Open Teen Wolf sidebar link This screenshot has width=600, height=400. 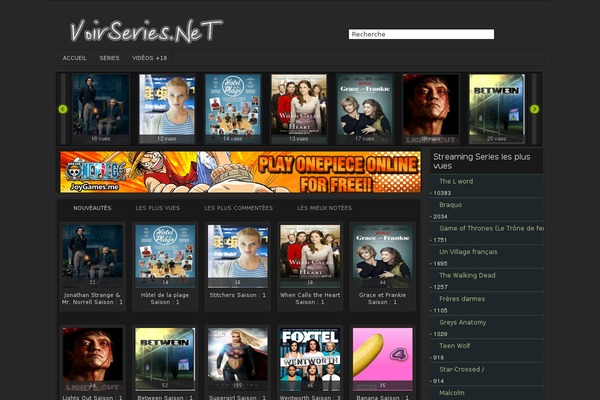[x=455, y=346]
